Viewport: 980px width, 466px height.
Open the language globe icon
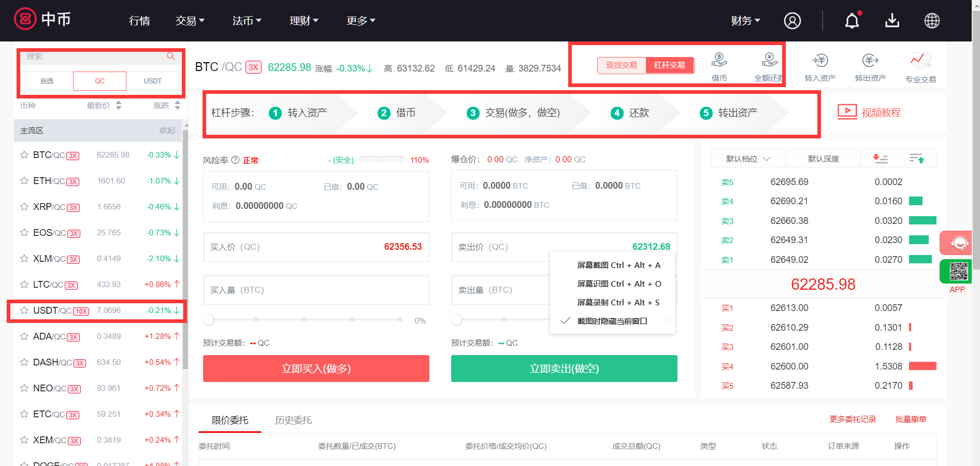click(x=932, y=21)
